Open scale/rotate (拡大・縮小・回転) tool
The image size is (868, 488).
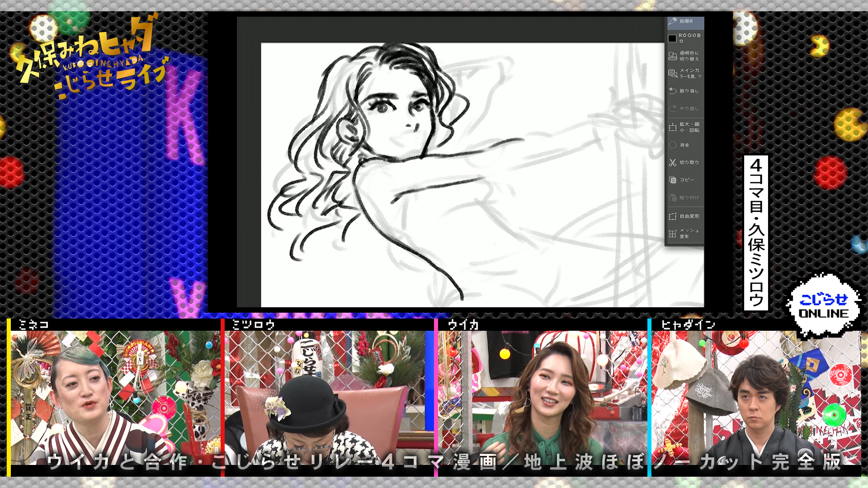[673, 127]
